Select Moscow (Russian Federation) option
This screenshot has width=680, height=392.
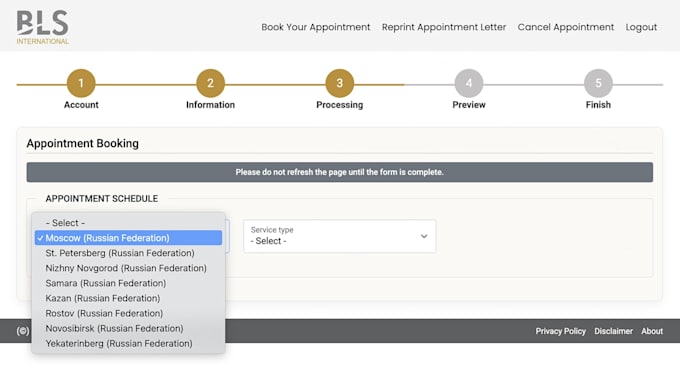tap(128, 238)
